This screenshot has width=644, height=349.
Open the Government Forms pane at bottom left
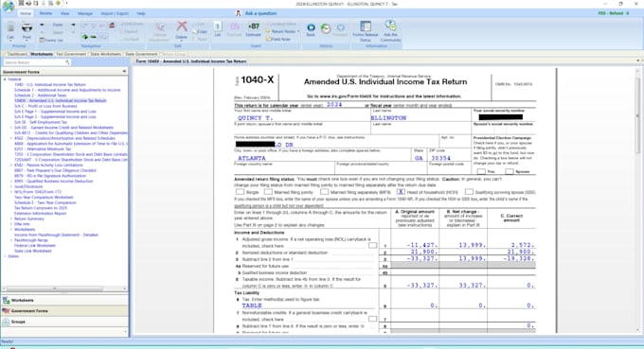coord(64,311)
